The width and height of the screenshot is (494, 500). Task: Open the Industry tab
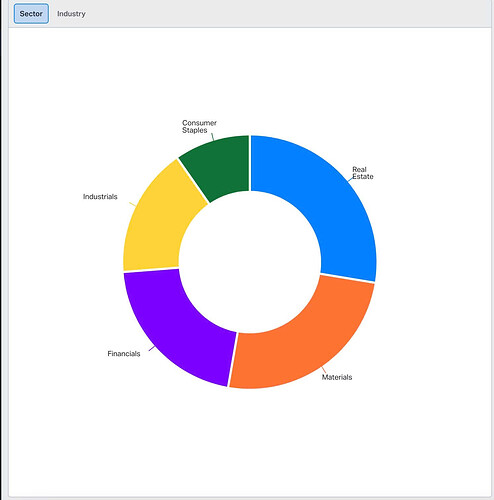(71, 14)
